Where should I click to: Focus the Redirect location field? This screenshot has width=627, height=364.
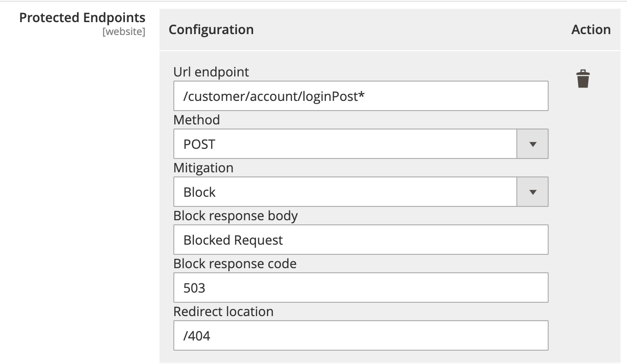(x=360, y=335)
